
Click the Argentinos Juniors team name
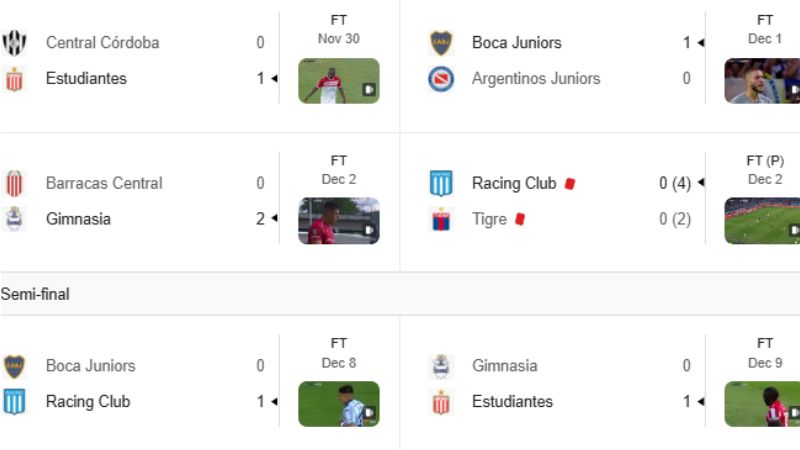pos(536,78)
